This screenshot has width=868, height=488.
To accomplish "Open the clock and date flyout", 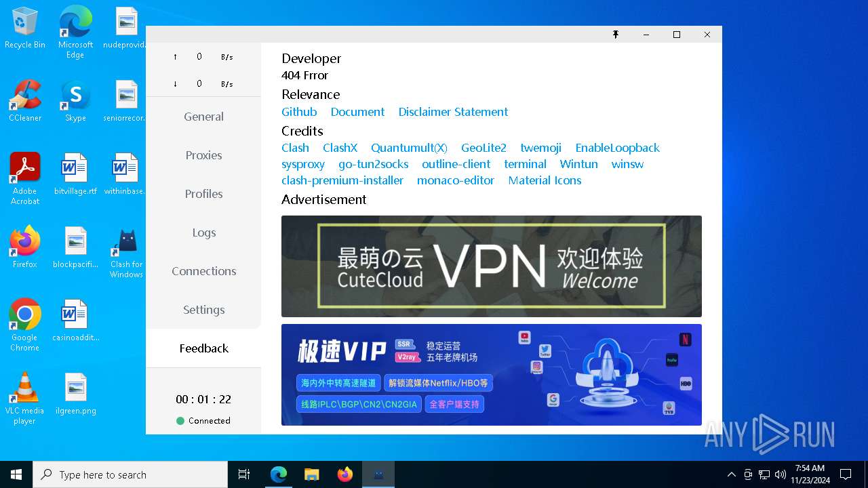I will 810,474.
